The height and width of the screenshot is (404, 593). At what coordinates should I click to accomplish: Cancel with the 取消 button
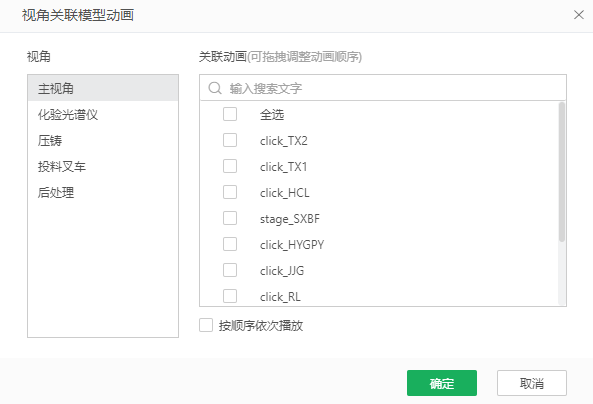click(x=532, y=383)
